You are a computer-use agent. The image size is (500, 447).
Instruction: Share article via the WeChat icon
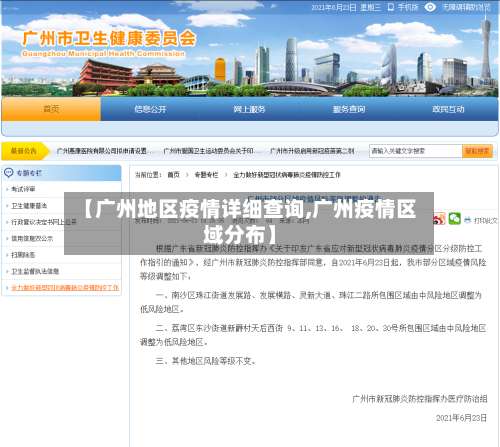pos(454,219)
